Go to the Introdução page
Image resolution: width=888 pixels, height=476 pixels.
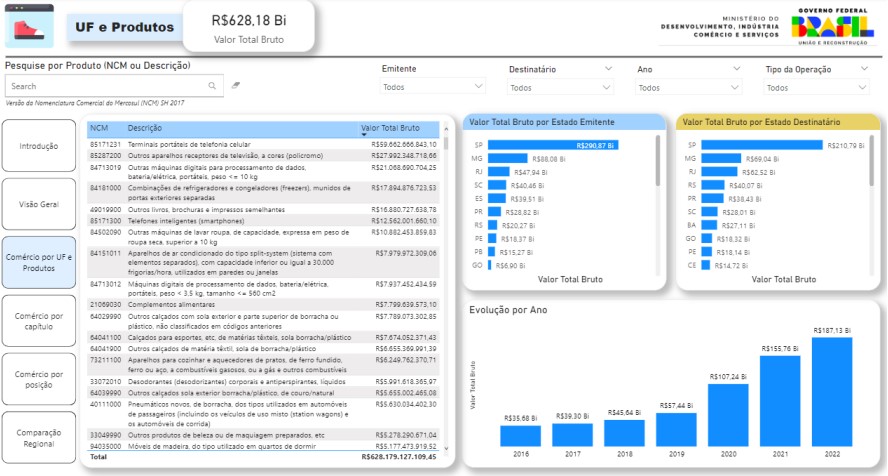click(39, 146)
